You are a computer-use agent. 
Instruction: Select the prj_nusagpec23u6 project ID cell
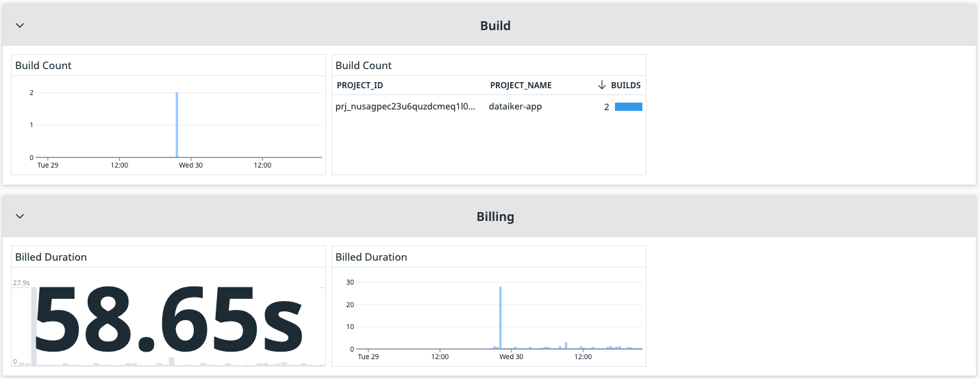coord(405,107)
